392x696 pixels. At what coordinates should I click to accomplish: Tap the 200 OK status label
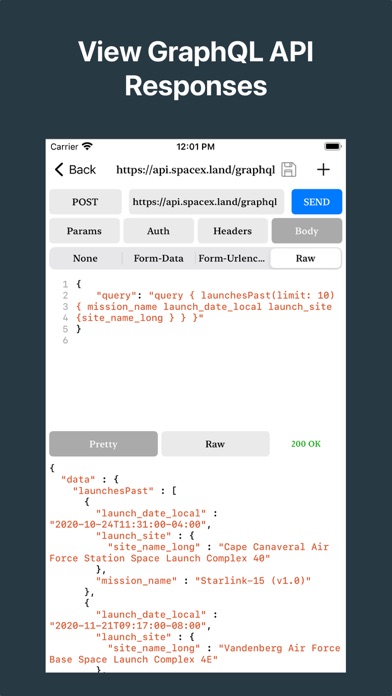click(x=306, y=444)
